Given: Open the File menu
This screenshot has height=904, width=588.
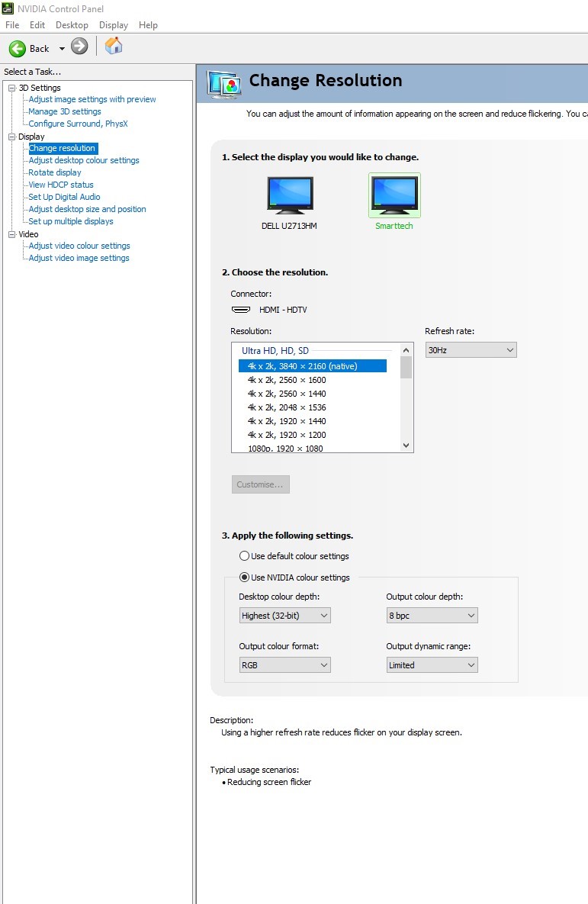Looking at the screenshot, I should tap(12, 24).
